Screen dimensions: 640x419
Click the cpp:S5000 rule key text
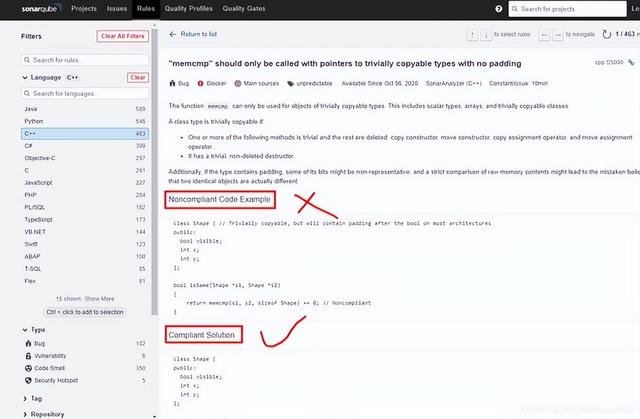pyautogui.click(x=609, y=62)
